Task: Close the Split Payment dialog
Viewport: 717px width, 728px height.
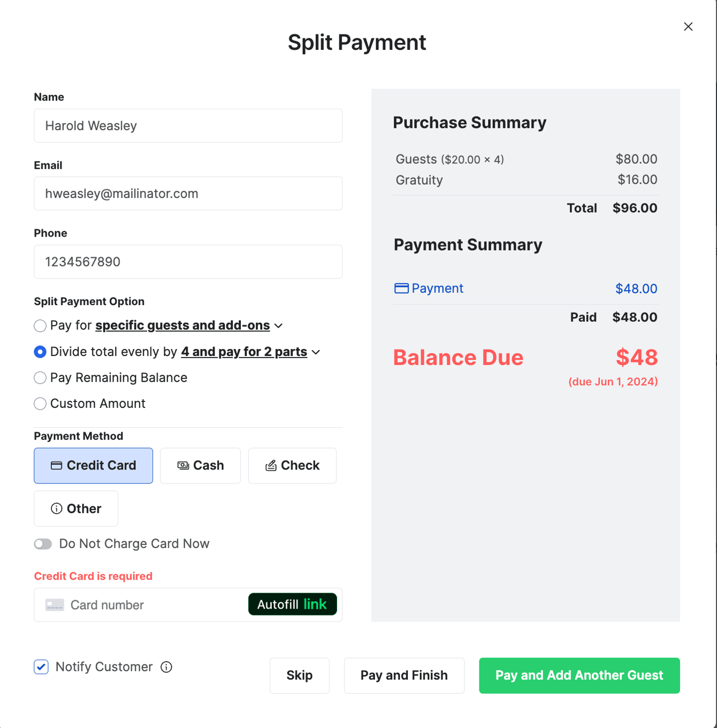Action: click(688, 27)
